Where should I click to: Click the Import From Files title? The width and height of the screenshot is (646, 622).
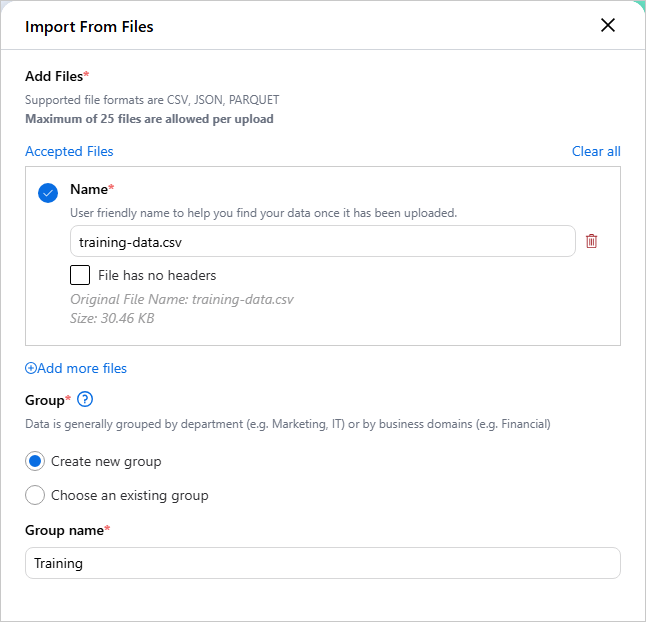click(x=89, y=27)
